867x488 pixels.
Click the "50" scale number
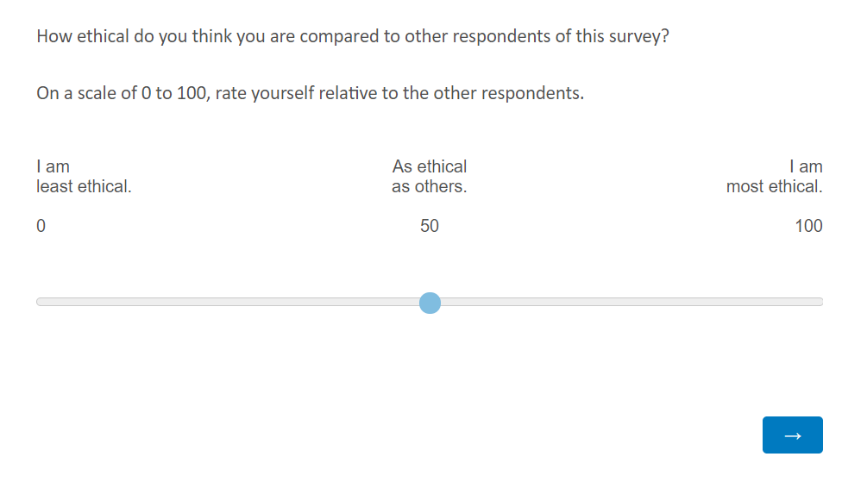[430, 225]
